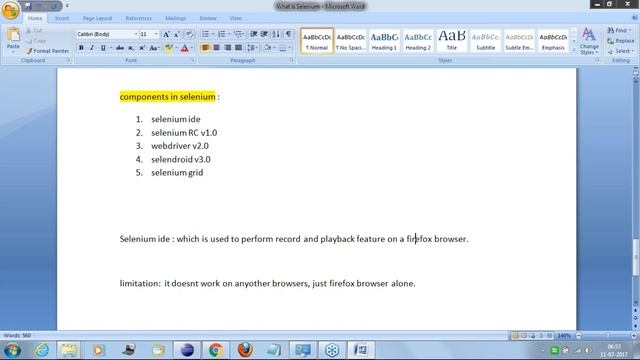Apply the Title style
The image size is (640, 360).
[x=451, y=40]
